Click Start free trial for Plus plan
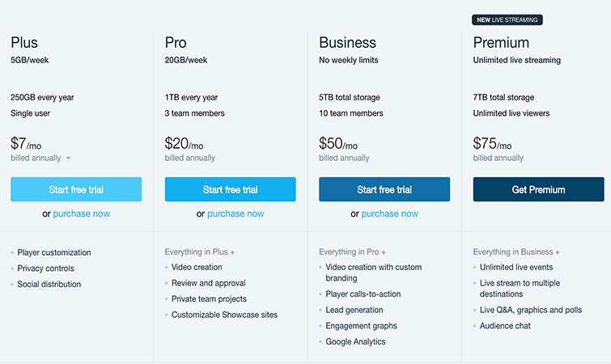This screenshot has width=611, height=364. [76, 189]
